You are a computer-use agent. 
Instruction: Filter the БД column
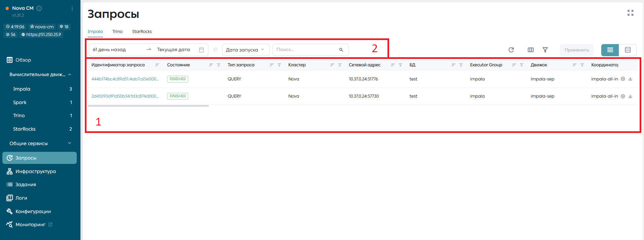coord(461,65)
